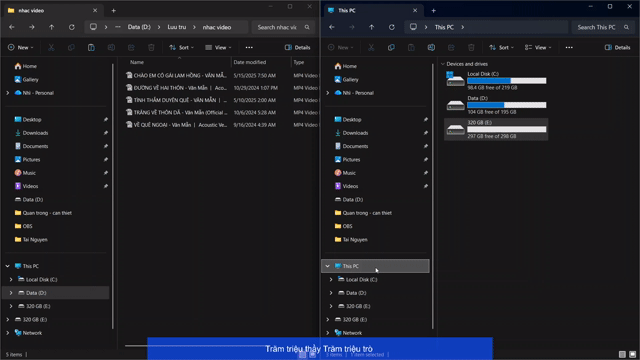This screenshot has height=360, width=640.
Task: Go back in the This PC window
Action: click(x=332, y=27)
